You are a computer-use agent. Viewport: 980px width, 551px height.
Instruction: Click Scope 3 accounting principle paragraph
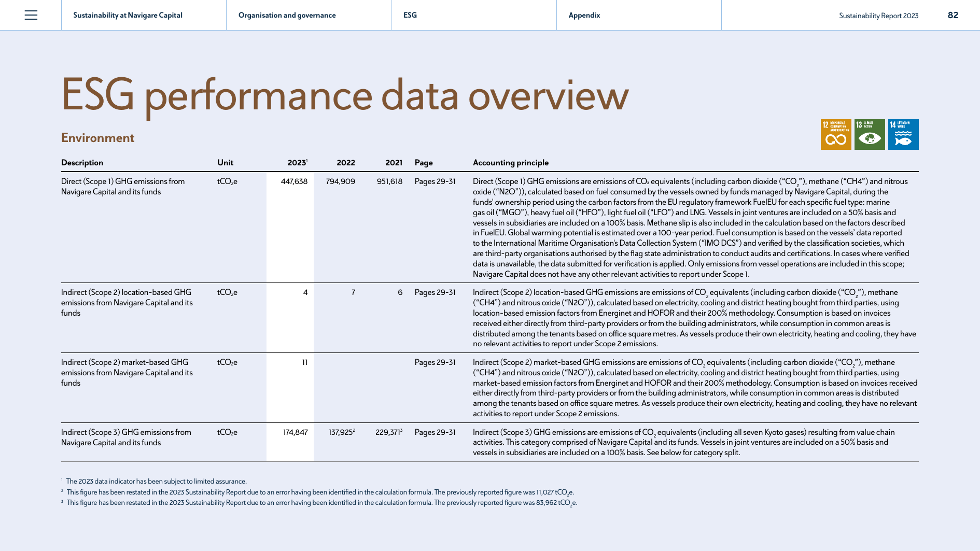pos(684,442)
